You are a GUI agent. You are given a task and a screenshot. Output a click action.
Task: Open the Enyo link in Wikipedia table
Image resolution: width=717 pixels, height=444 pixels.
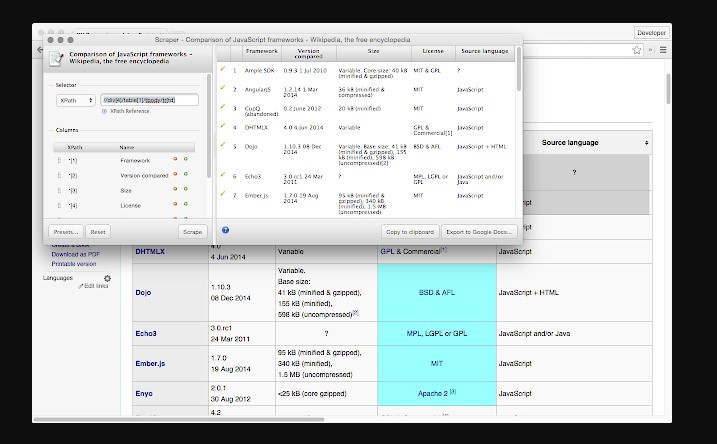pos(144,394)
